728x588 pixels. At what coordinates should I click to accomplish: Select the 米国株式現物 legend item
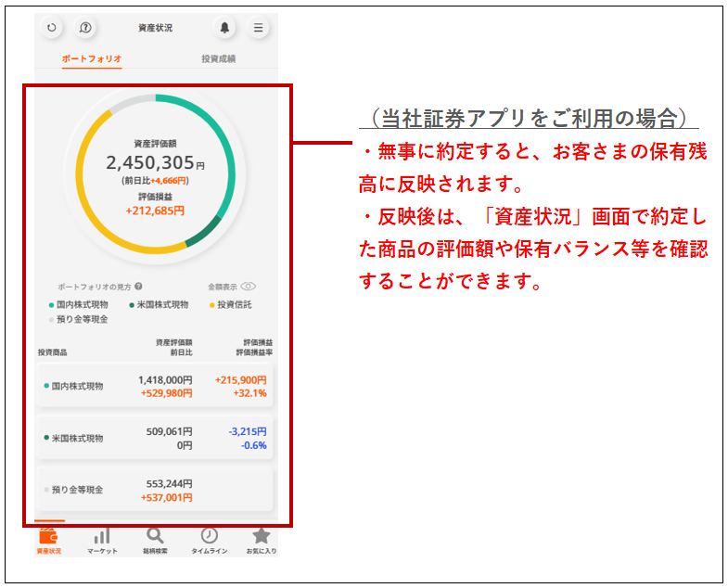point(159,305)
